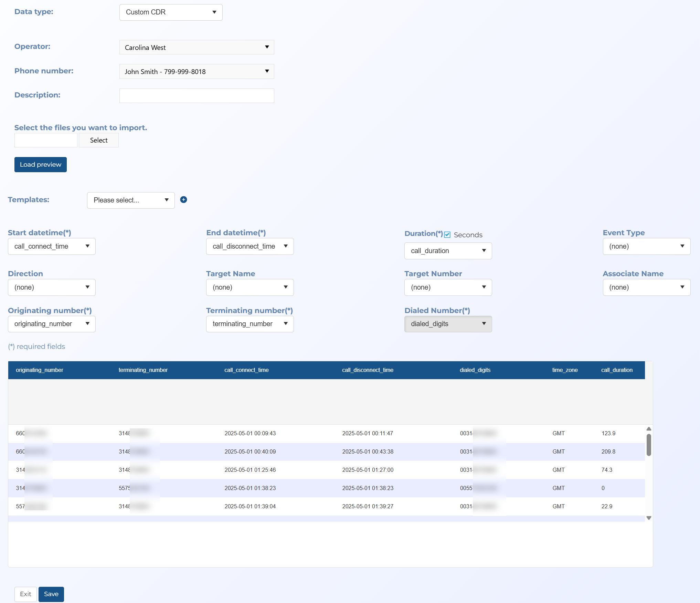Click scrollbar up arrow in preview table
This screenshot has width=700, height=603.
pyautogui.click(x=649, y=429)
